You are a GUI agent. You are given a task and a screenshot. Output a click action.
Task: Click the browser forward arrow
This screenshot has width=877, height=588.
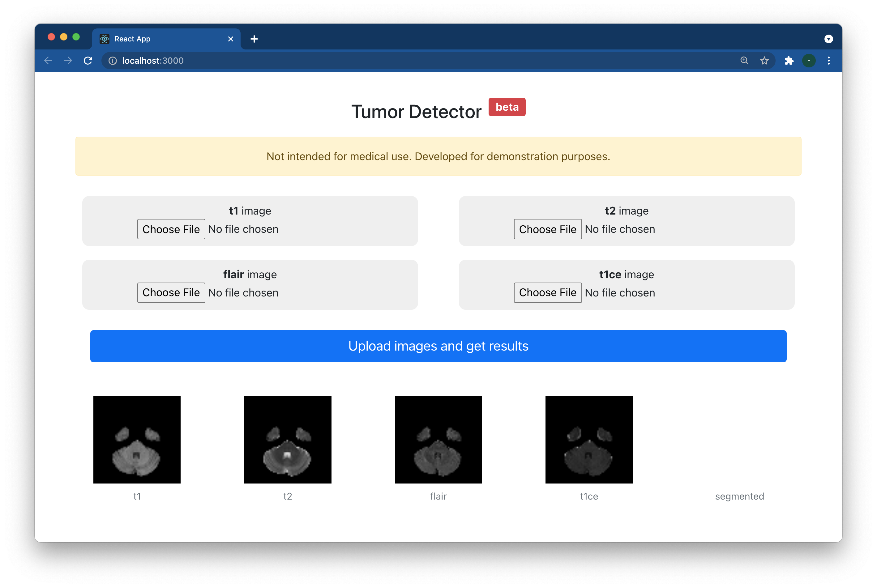click(x=68, y=60)
